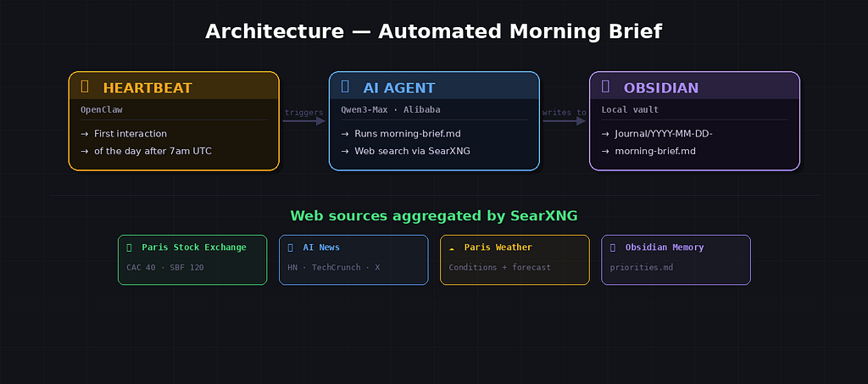Screen dimensions: 868x384
Task: Click 'priorities.md' text
Action: (x=642, y=267)
